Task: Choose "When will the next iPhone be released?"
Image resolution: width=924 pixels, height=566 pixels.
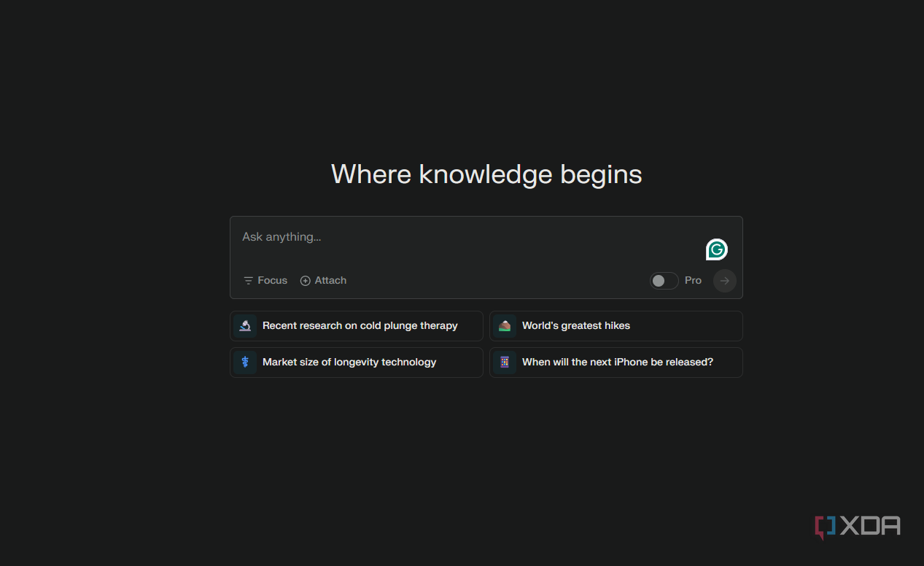Action: [616, 363]
